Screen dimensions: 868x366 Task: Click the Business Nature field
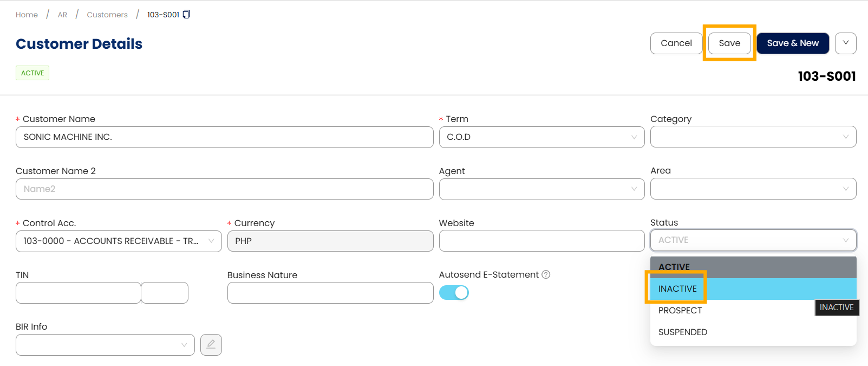point(330,293)
